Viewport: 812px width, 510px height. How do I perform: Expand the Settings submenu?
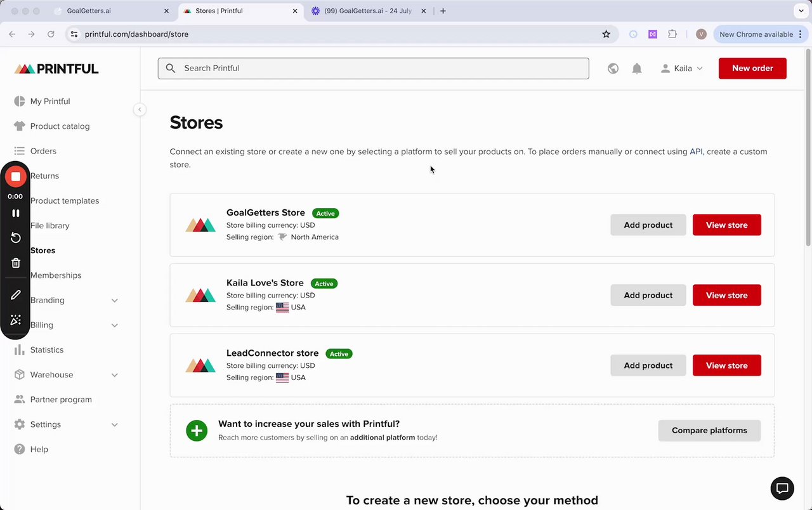(114, 424)
